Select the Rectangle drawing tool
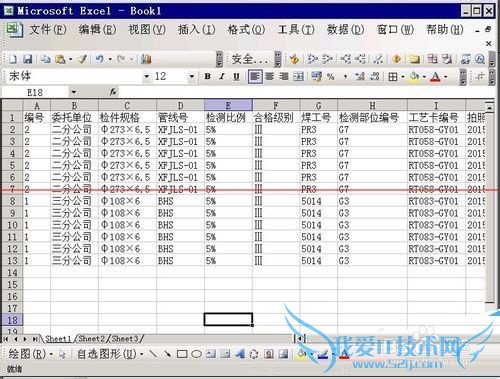 pyautogui.click(x=182, y=354)
